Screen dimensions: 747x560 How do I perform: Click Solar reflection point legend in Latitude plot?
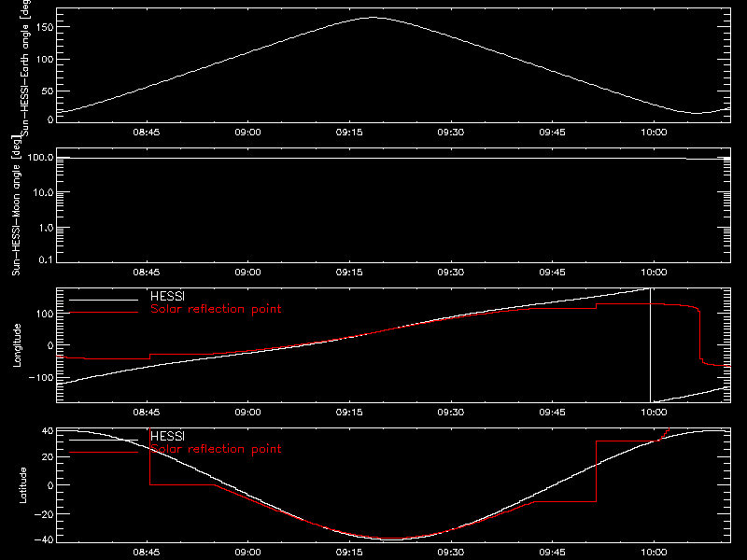click(x=216, y=449)
